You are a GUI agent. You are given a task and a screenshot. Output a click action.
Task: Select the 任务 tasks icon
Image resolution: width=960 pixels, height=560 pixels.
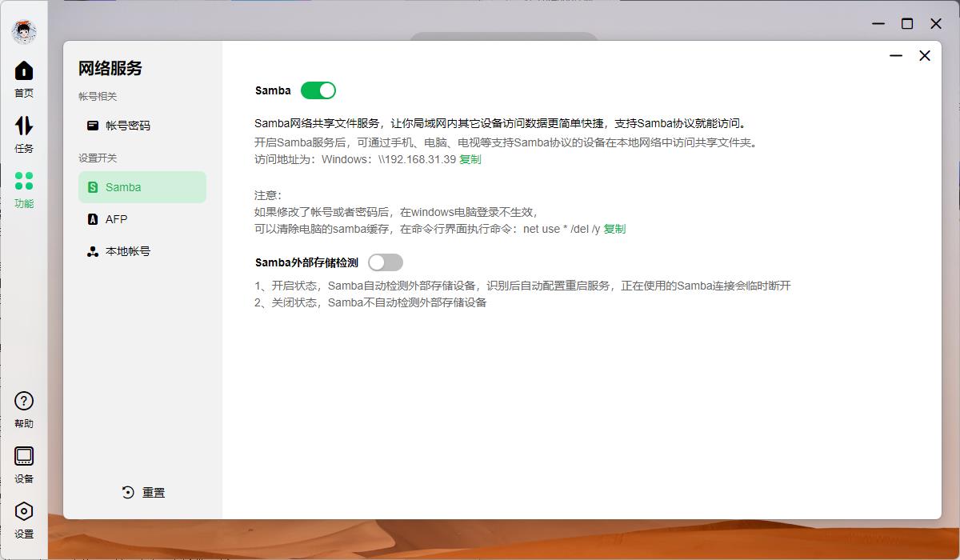23,126
